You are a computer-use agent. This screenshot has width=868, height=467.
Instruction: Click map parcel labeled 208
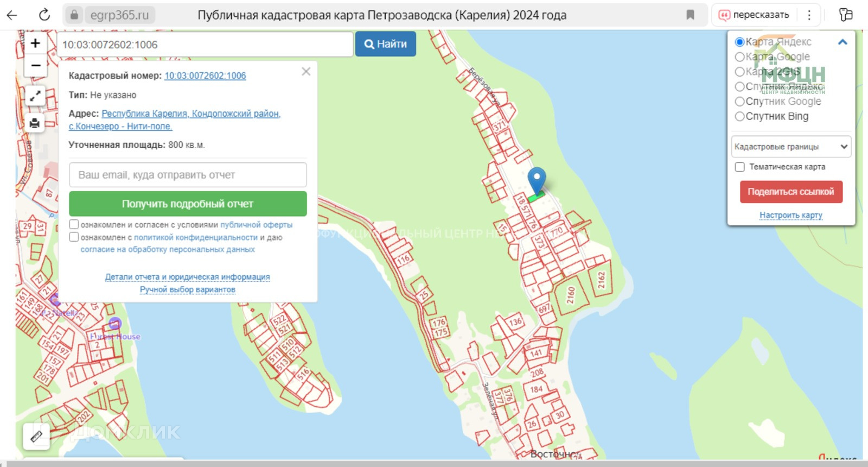[537, 373]
